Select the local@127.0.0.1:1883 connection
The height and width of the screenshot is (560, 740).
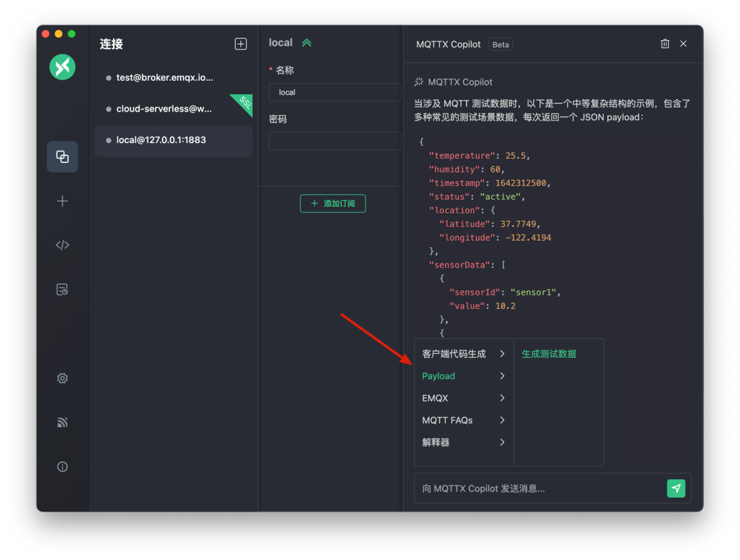tap(173, 140)
